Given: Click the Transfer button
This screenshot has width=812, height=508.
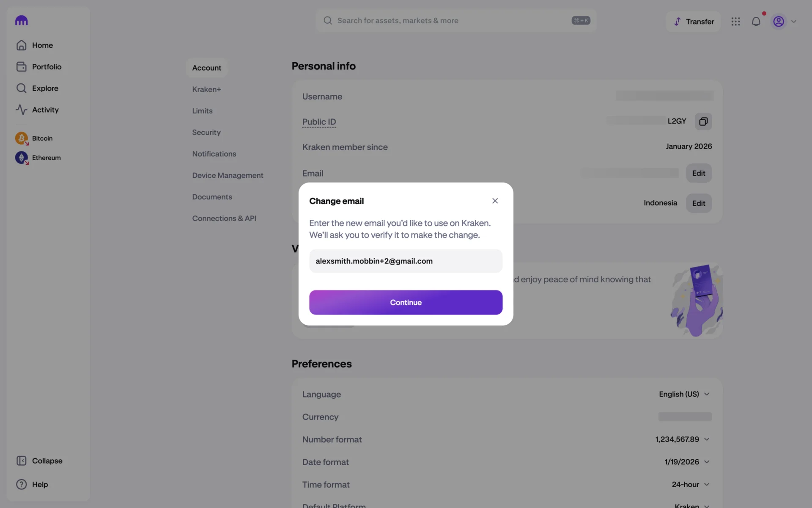Looking at the screenshot, I should [694, 22].
